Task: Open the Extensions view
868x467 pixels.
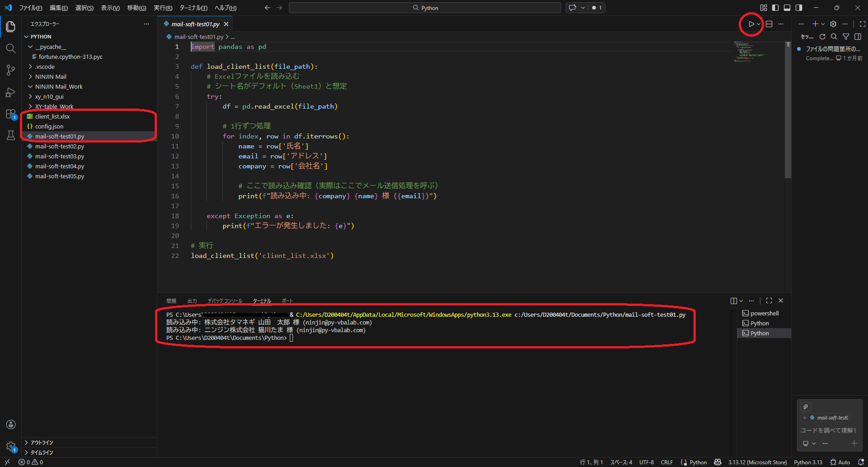Action: (x=10, y=114)
